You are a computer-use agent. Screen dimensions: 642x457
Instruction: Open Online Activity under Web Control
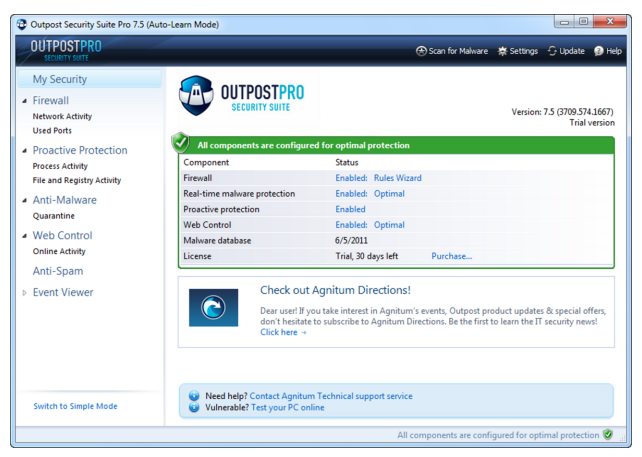(59, 251)
